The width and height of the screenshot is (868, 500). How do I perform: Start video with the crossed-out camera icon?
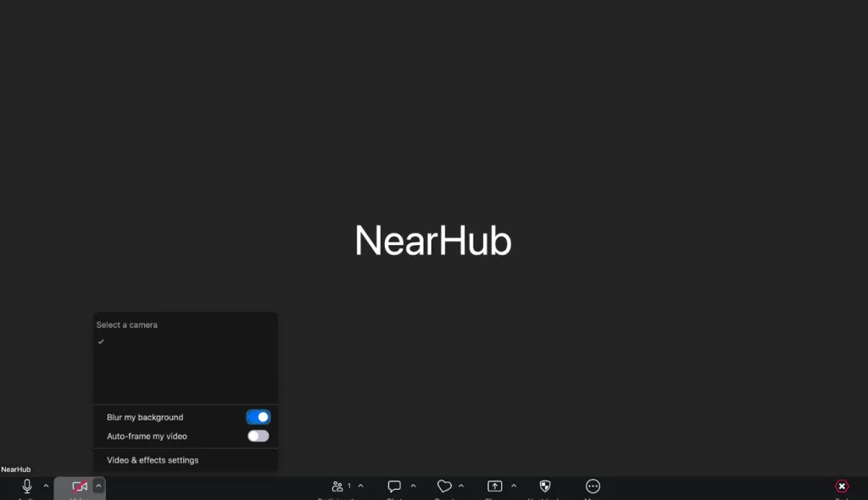80,486
